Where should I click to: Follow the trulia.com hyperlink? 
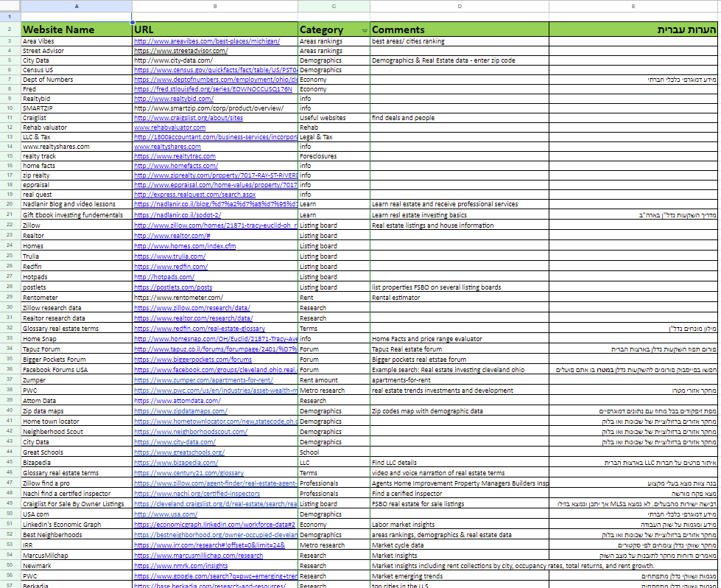point(169,256)
